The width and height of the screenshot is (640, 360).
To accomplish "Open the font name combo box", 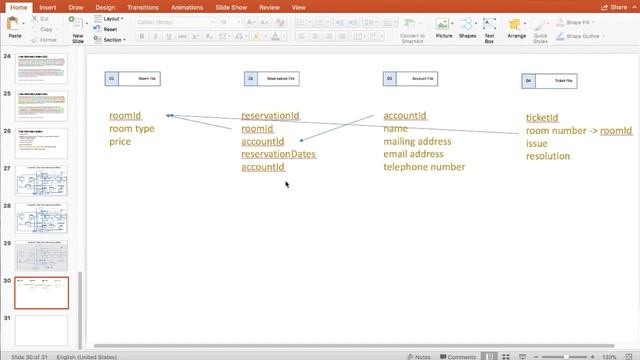I will (x=175, y=22).
